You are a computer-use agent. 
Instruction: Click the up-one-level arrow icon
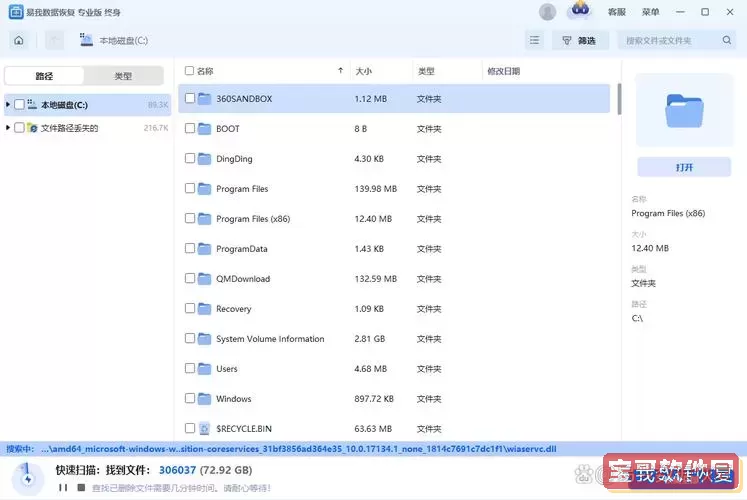(54, 40)
